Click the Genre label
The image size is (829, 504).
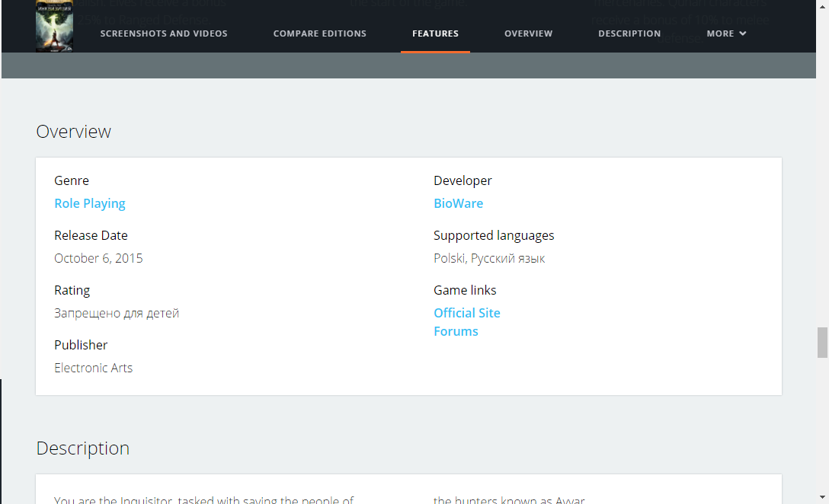tap(72, 180)
